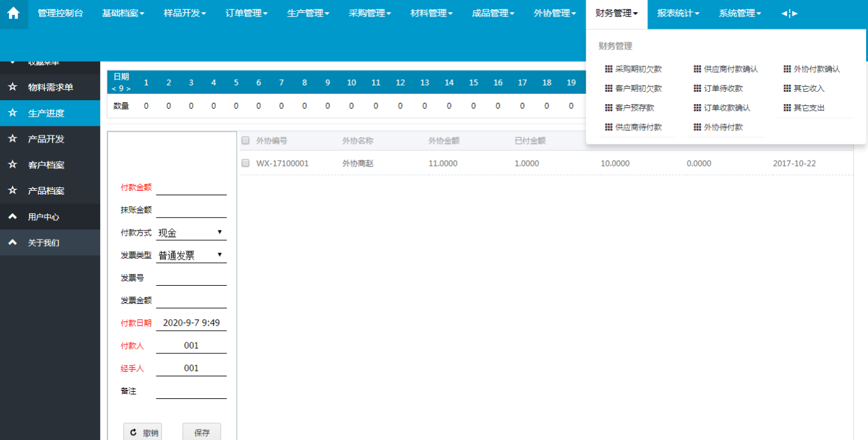
Task: Click the star icon beside 物料需求单
Action: click(12, 87)
